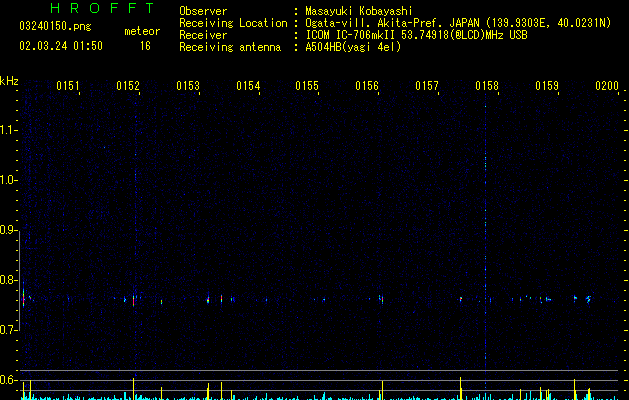Click the date 02.03.24 01:50
629x400 pixels.
click(x=61, y=46)
